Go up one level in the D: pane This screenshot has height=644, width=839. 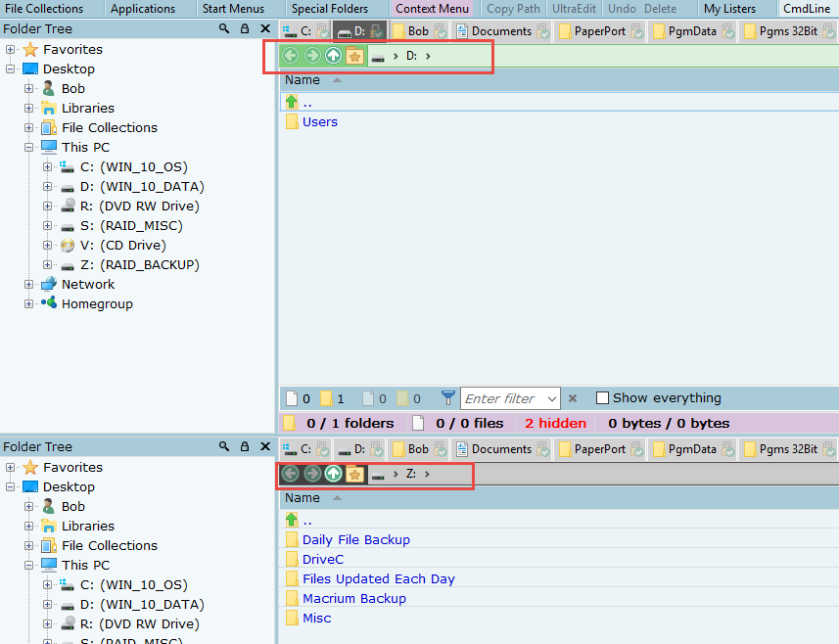point(334,56)
